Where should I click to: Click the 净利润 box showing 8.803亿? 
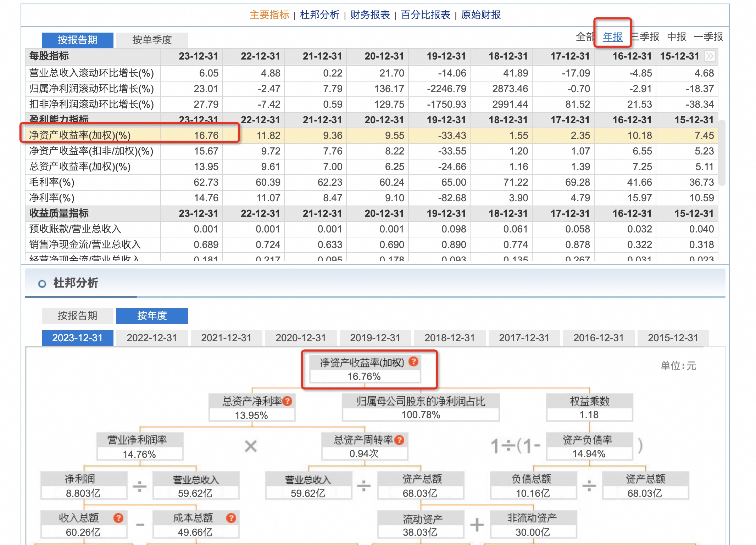click(84, 485)
